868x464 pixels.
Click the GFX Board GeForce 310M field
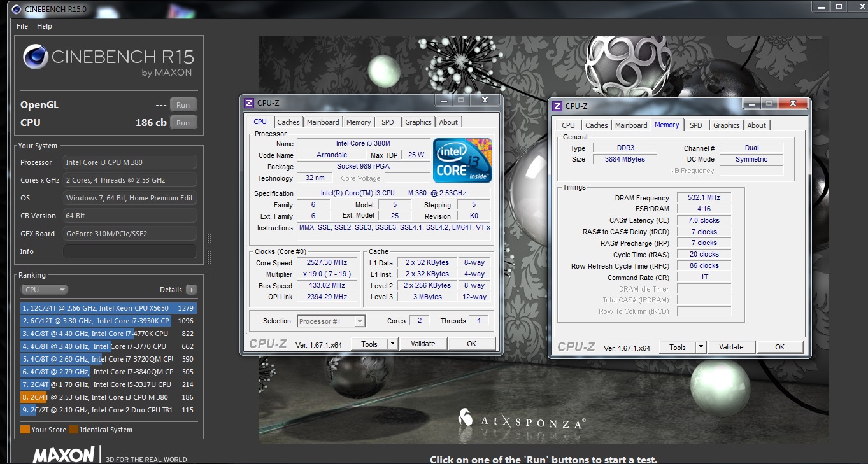(x=129, y=234)
